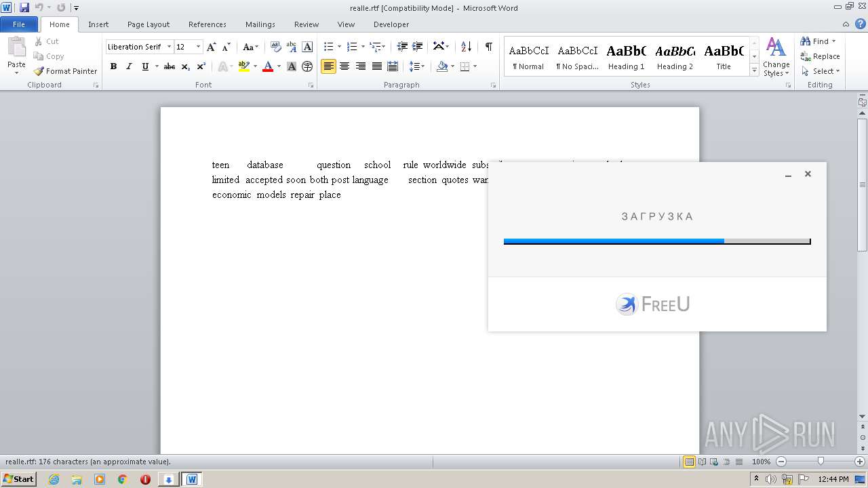Click Font Color icon
This screenshot has height=488, width=868.
pyautogui.click(x=268, y=66)
